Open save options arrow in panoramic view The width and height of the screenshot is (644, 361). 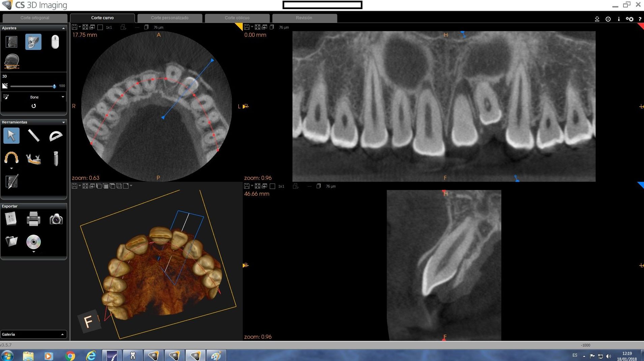pos(252,27)
